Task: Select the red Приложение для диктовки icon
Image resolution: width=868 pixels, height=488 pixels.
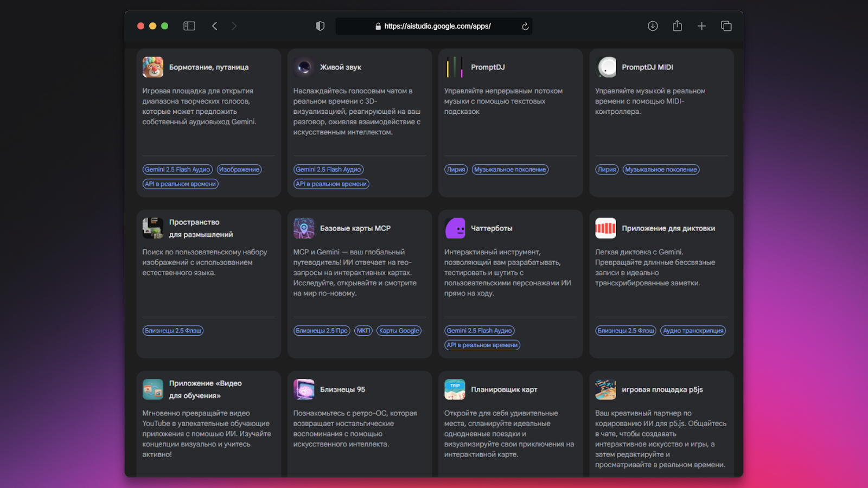Action: tap(605, 228)
